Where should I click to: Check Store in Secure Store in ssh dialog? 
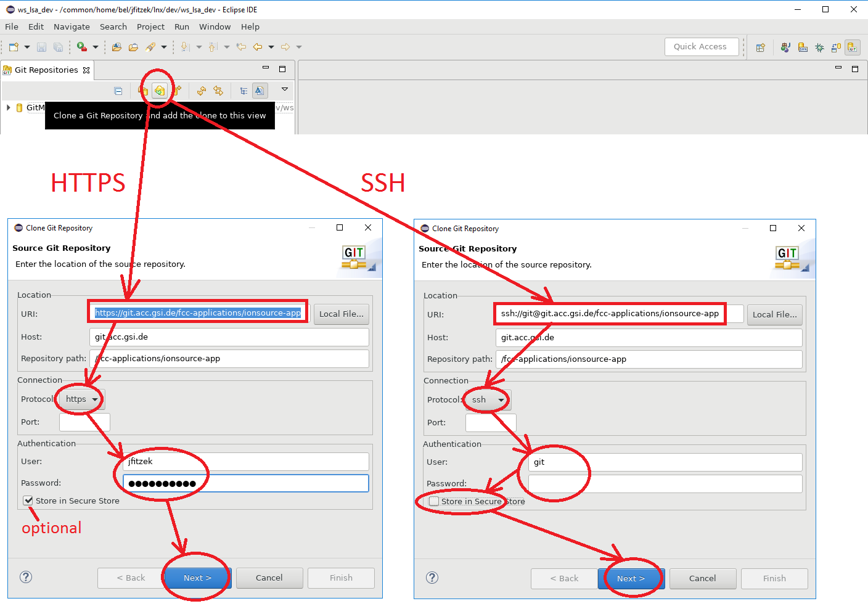tap(434, 501)
